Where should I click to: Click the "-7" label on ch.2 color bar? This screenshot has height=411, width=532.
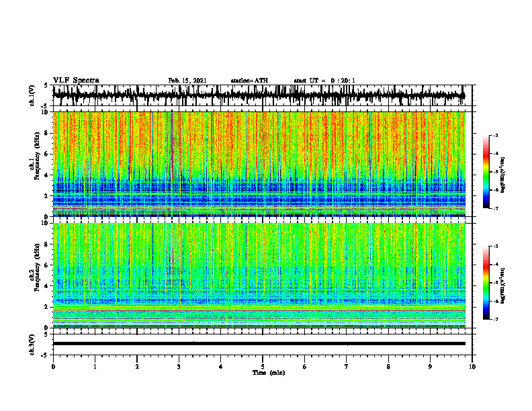click(496, 319)
